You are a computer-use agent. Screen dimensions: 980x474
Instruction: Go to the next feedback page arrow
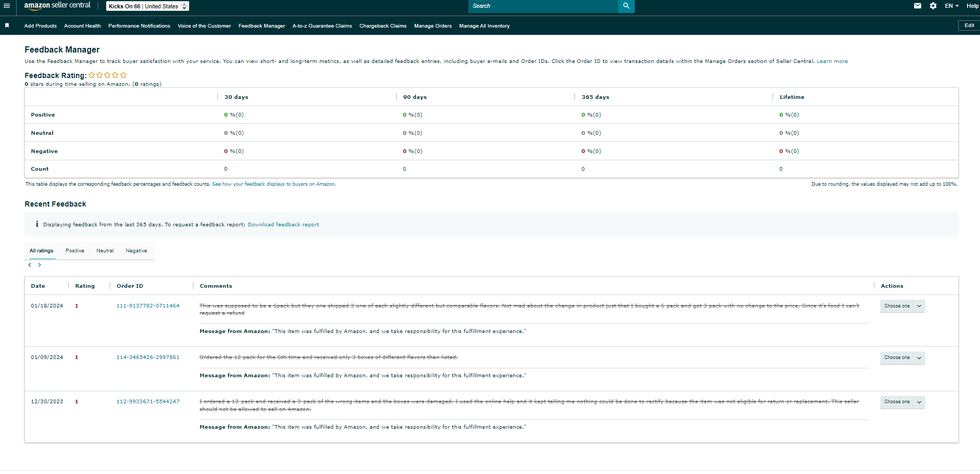pos(40,265)
